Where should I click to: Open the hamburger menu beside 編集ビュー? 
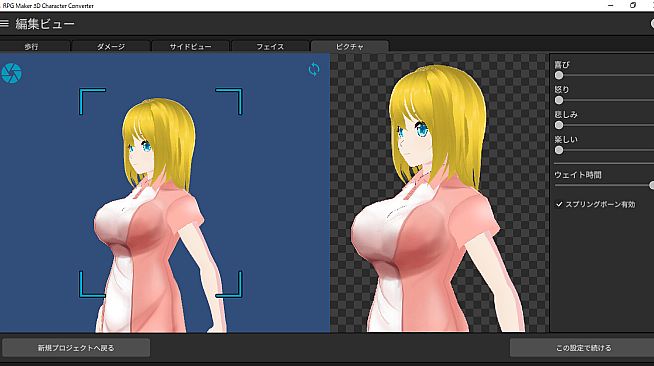[x=4, y=24]
